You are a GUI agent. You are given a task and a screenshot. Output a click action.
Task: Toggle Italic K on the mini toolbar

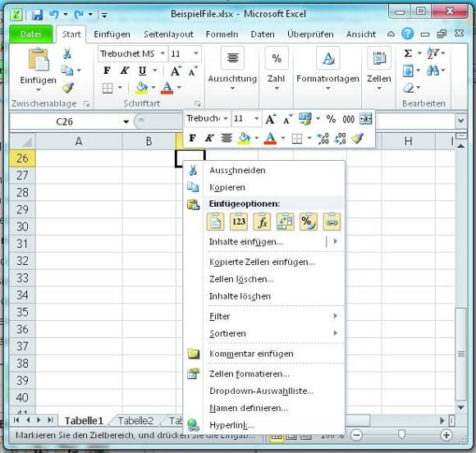tap(209, 139)
